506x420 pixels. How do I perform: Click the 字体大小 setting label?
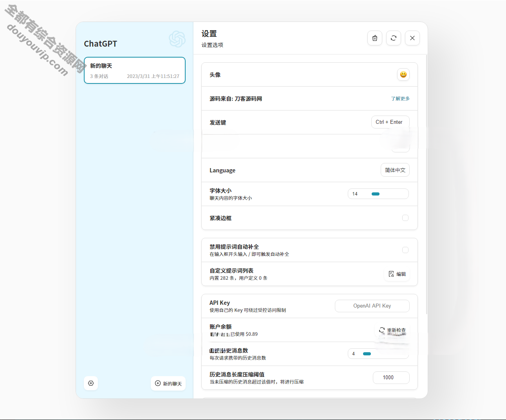(x=220, y=191)
